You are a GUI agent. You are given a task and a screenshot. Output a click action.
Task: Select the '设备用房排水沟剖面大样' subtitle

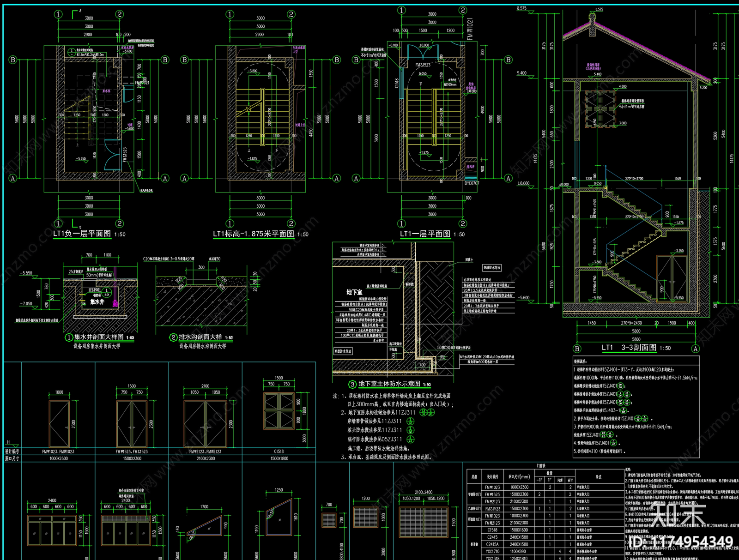[203, 346]
